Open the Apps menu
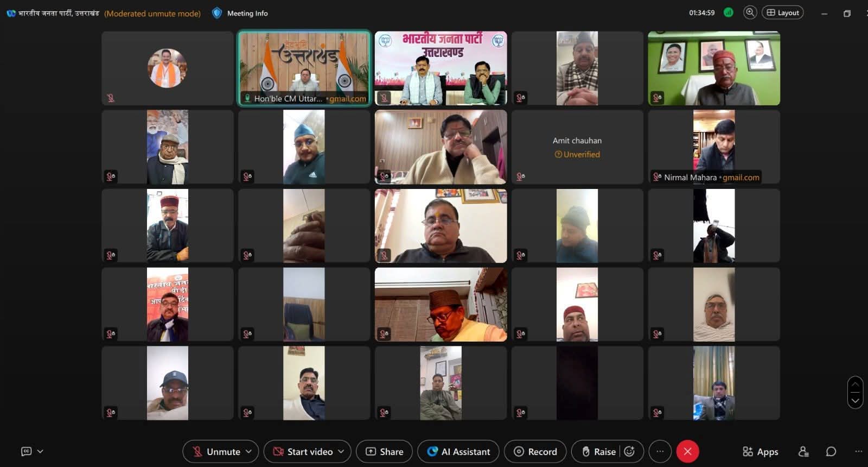Image resolution: width=868 pixels, height=467 pixels. pos(760,452)
